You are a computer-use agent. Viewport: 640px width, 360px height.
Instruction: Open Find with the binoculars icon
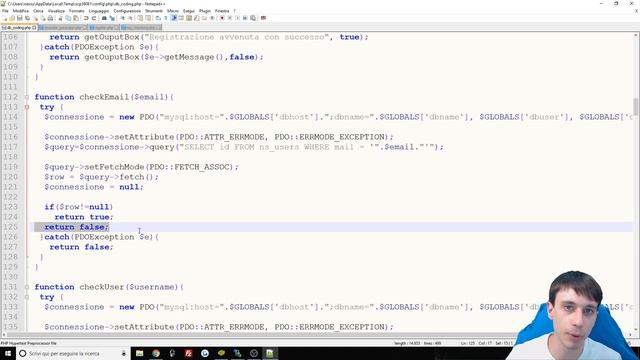tap(104, 18)
